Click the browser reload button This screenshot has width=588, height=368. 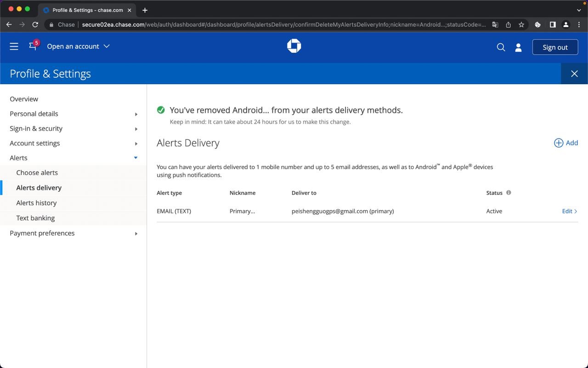click(35, 25)
